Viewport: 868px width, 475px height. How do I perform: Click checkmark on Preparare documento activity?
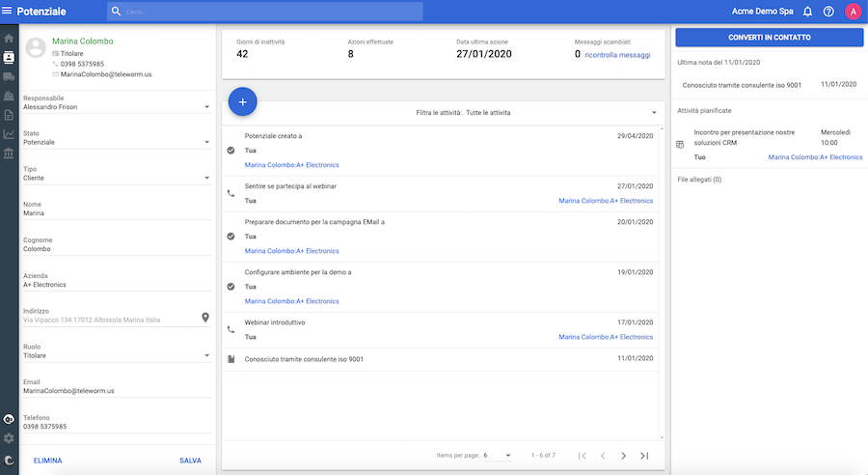231,237
